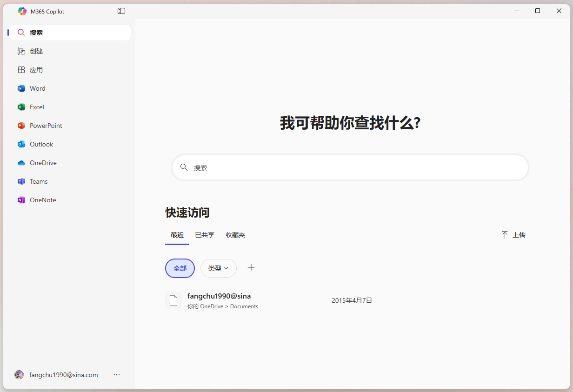Launch PowerPoint from the sidebar icon
The height and width of the screenshot is (392, 573).
pos(21,126)
